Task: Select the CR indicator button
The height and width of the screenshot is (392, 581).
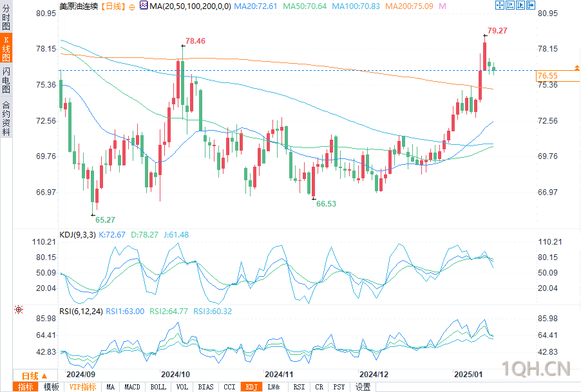Action: 319,387
